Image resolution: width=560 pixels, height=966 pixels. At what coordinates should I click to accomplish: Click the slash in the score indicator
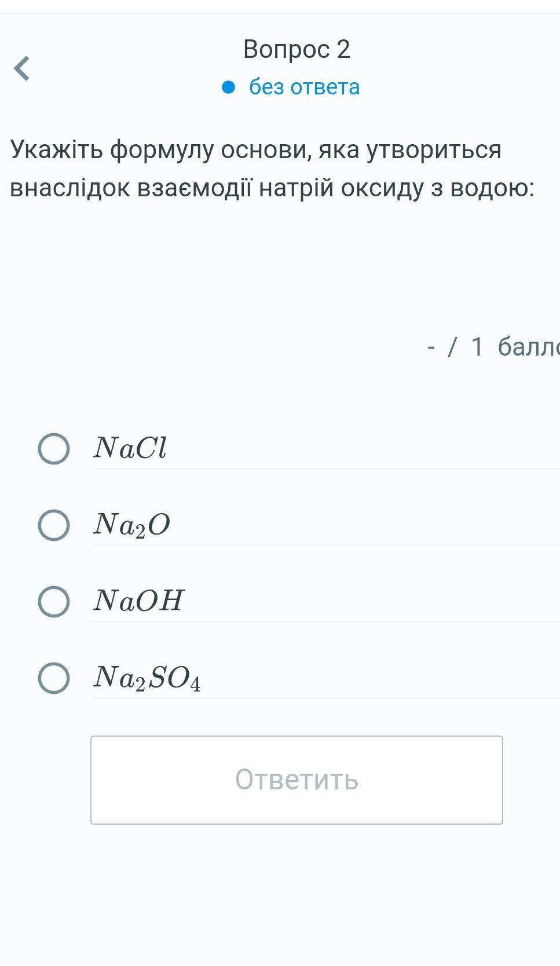(x=452, y=347)
